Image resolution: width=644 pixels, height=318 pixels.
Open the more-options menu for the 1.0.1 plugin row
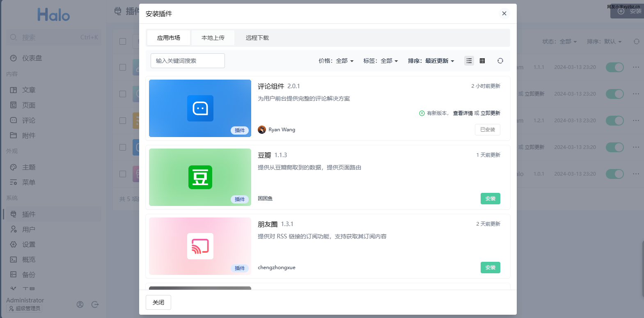click(636, 174)
